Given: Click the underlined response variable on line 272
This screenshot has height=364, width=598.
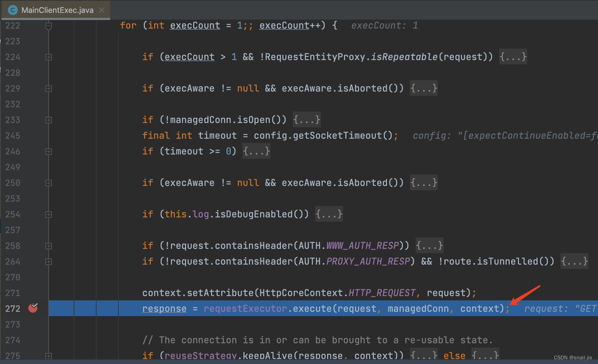Looking at the screenshot, I should pos(164,308).
